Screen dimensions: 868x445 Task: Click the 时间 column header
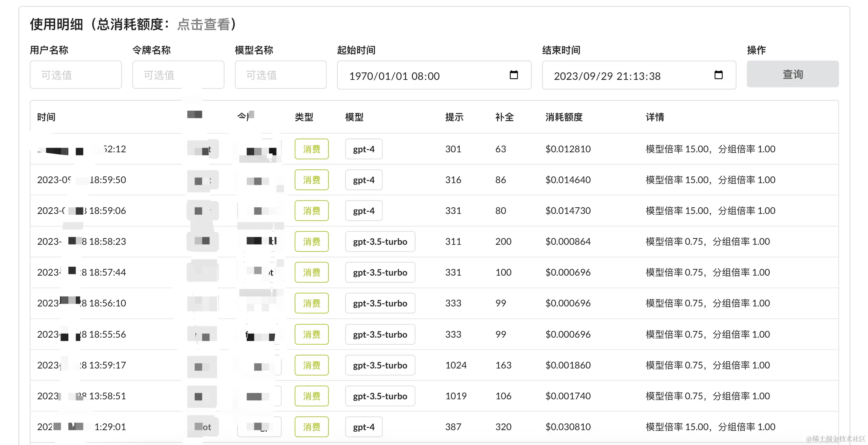[x=46, y=117]
